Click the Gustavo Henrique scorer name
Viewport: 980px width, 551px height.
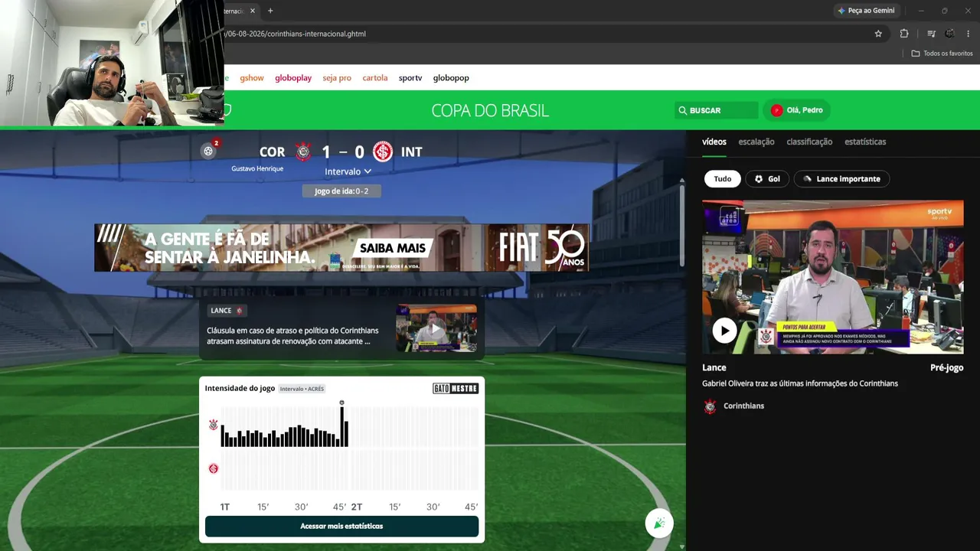coord(257,169)
